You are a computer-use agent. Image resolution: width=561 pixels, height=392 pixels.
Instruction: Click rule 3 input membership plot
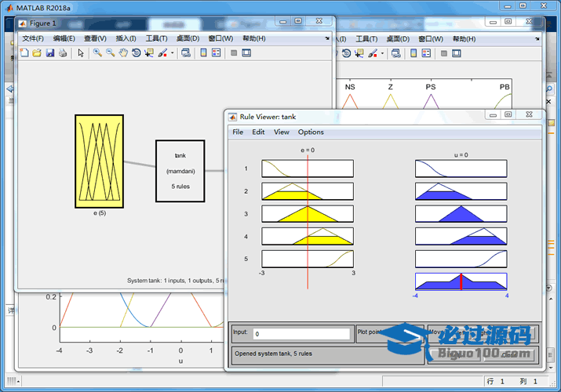308,214
